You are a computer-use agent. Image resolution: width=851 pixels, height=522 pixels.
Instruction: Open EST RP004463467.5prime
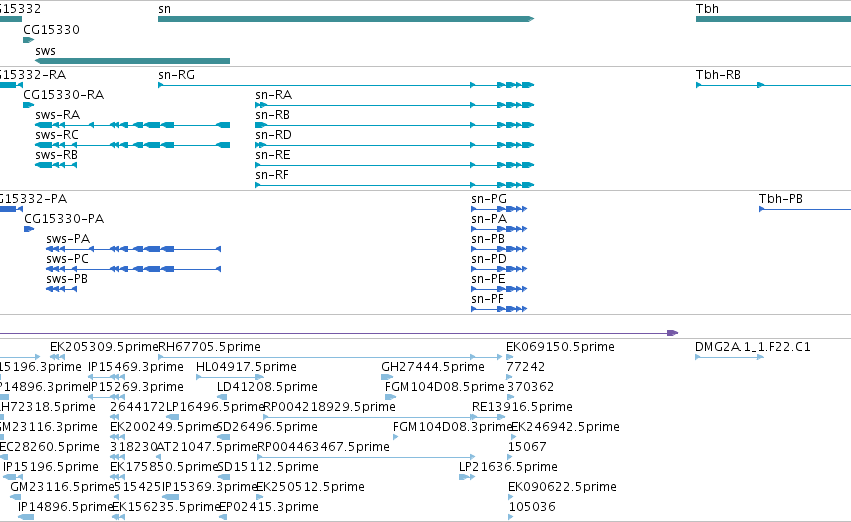(x=323, y=448)
